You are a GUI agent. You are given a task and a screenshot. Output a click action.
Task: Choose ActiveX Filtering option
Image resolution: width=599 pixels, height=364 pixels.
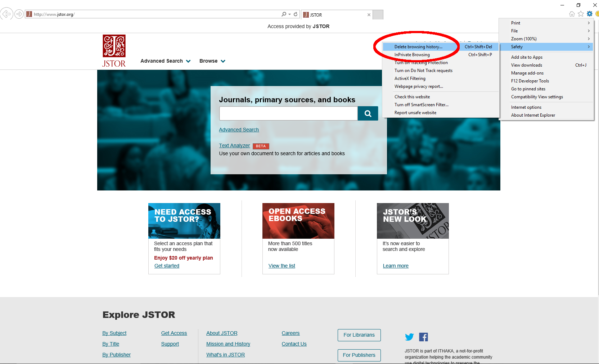(x=441, y=78)
